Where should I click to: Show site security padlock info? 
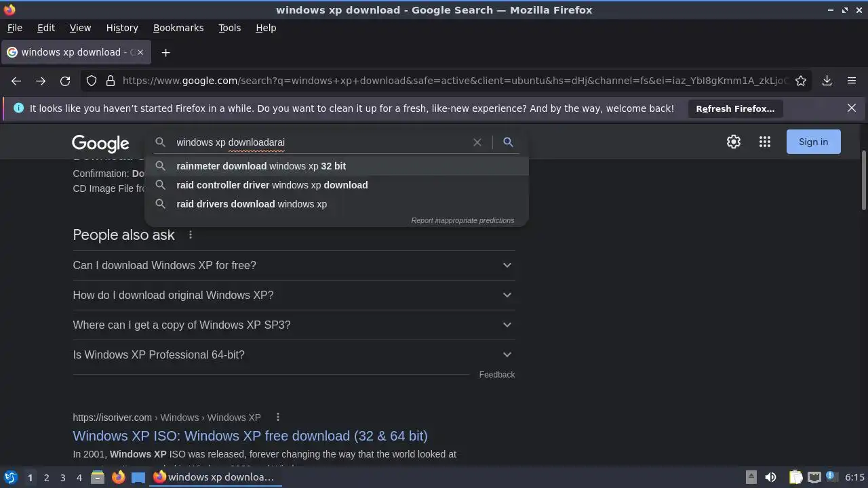(x=111, y=81)
